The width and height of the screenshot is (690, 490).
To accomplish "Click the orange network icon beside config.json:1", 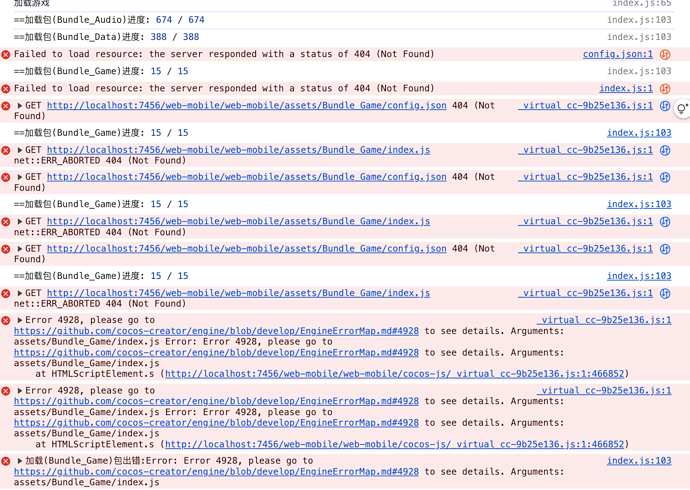I will (x=665, y=55).
